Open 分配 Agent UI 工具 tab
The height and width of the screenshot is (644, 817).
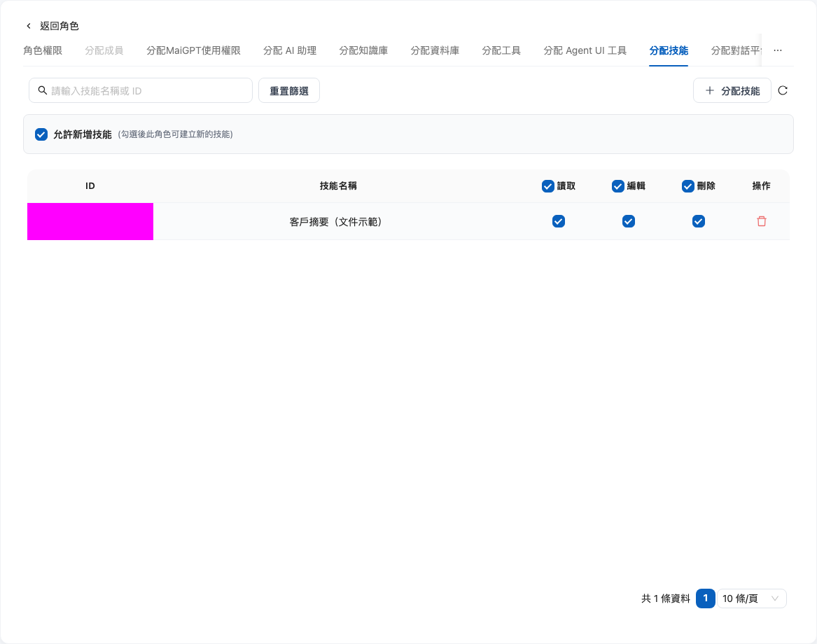coord(585,50)
